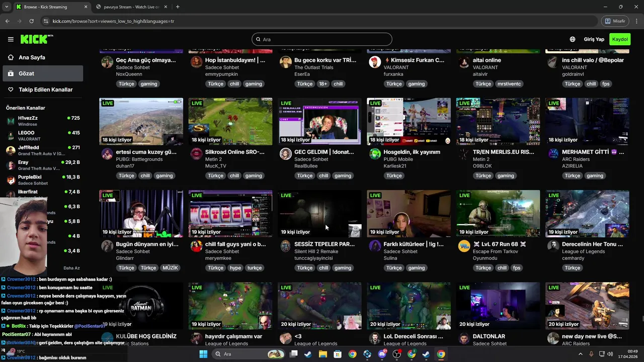Open Windows Start menu

[203, 354]
